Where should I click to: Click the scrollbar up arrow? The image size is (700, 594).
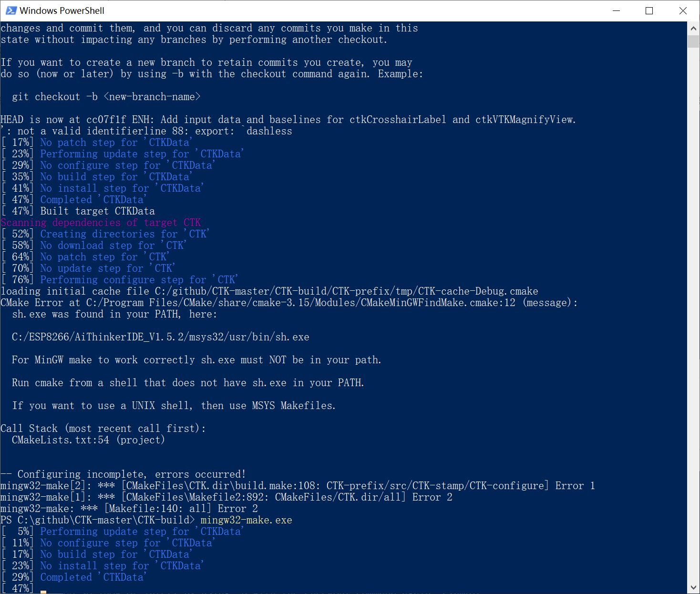point(693,28)
